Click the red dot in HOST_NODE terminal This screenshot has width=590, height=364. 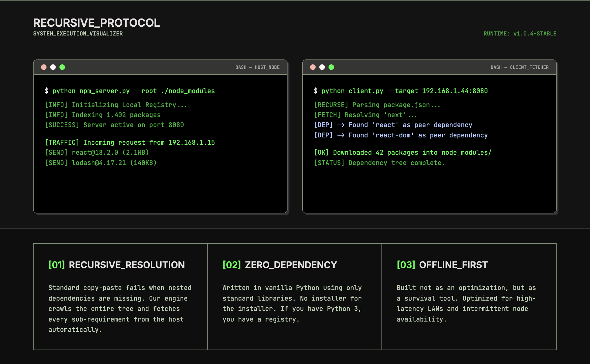pos(44,67)
